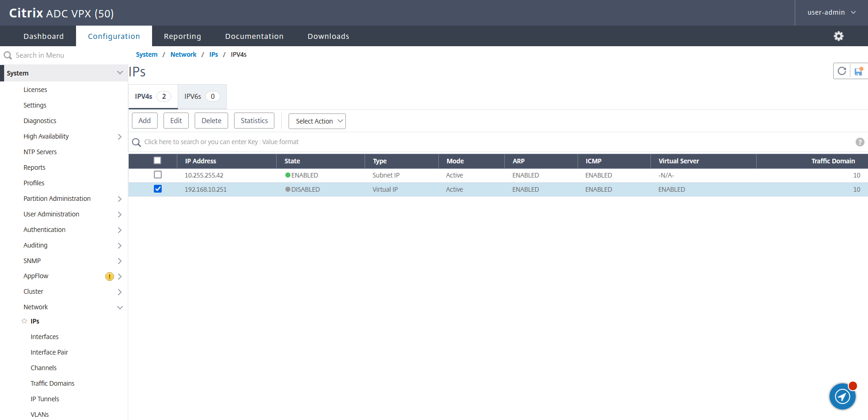Click the Help question mark beside the search bar
Image resolution: width=868 pixels, height=420 pixels.
tap(859, 142)
